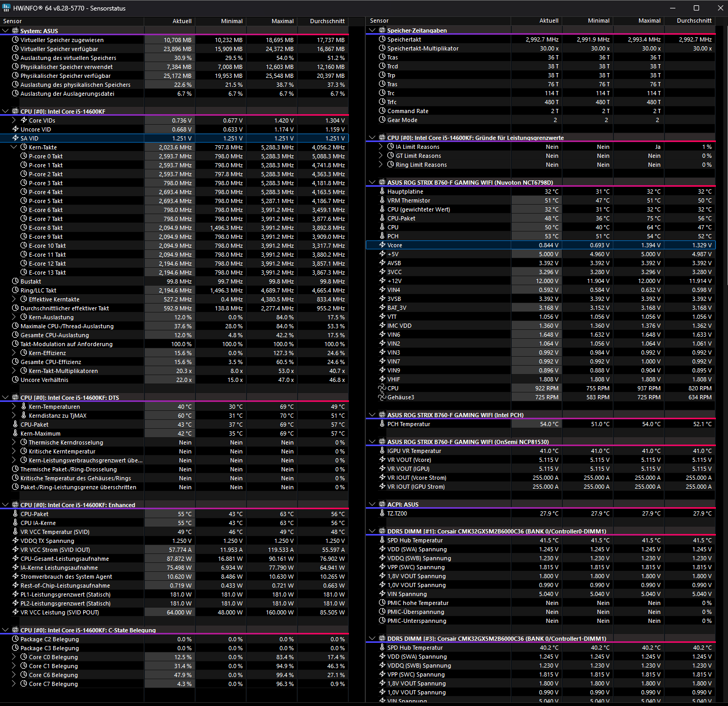The width and height of the screenshot is (728, 706).
Task: Expand the IA Limit Reasons row
Action: coord(381,147)
